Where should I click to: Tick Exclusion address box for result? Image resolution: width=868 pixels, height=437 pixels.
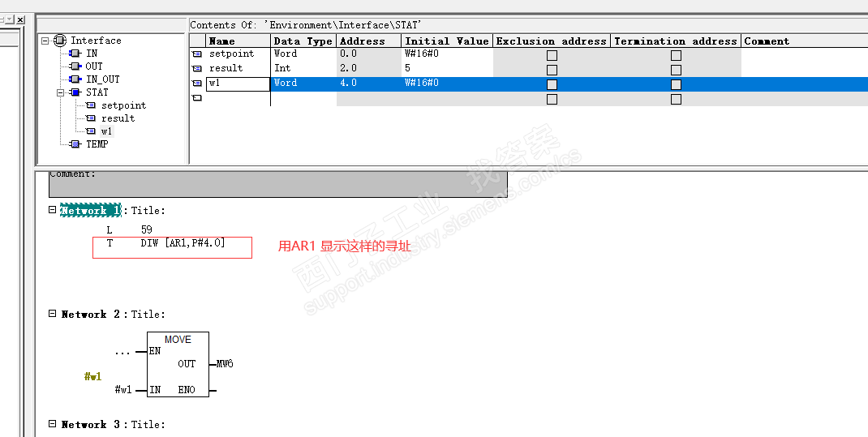pos(552,70)
